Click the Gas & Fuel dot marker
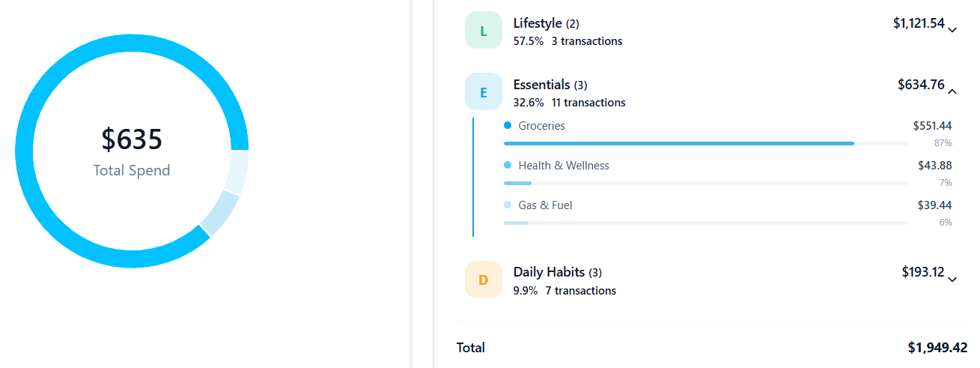980x368 pixels. pos(508,205)
